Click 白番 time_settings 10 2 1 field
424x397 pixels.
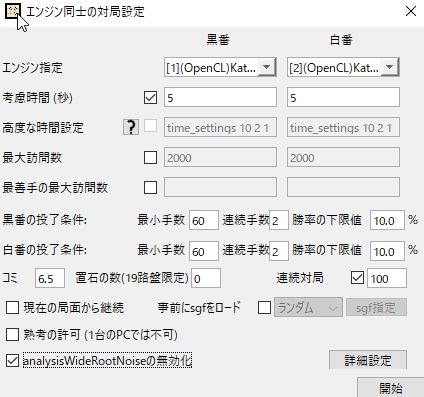pyautogui.click(x=343, y=127)
